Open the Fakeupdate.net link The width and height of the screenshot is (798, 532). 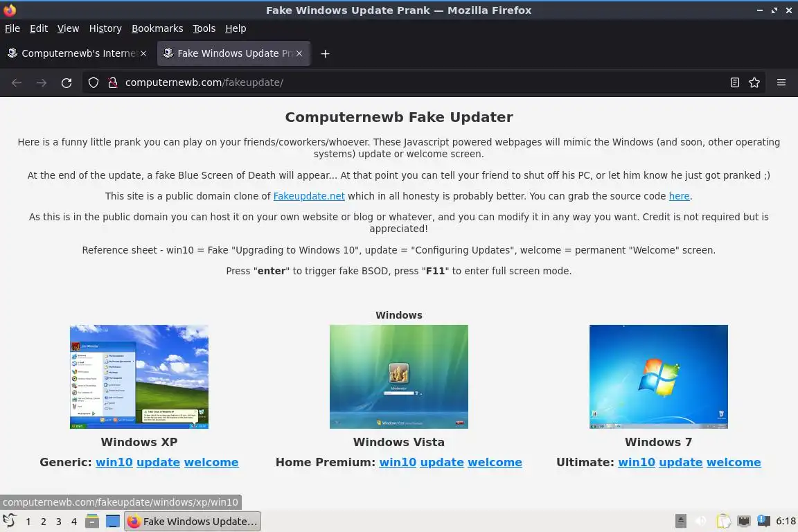coord(309,196)
